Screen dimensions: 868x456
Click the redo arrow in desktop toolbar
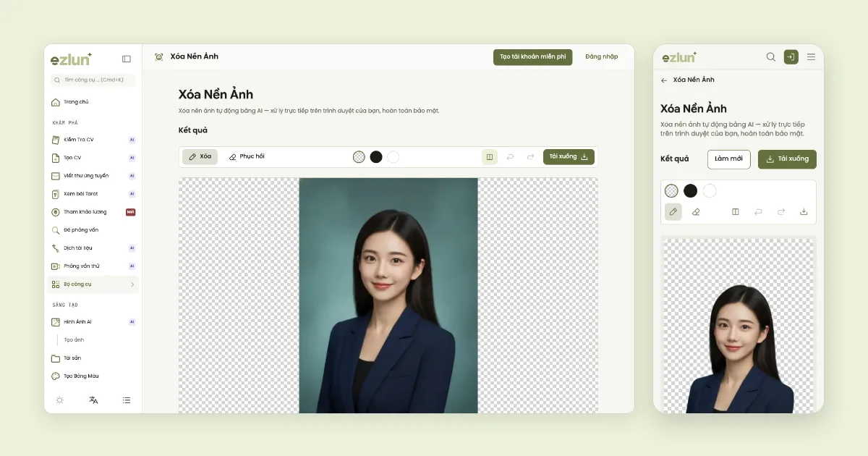tap(530, 157)
